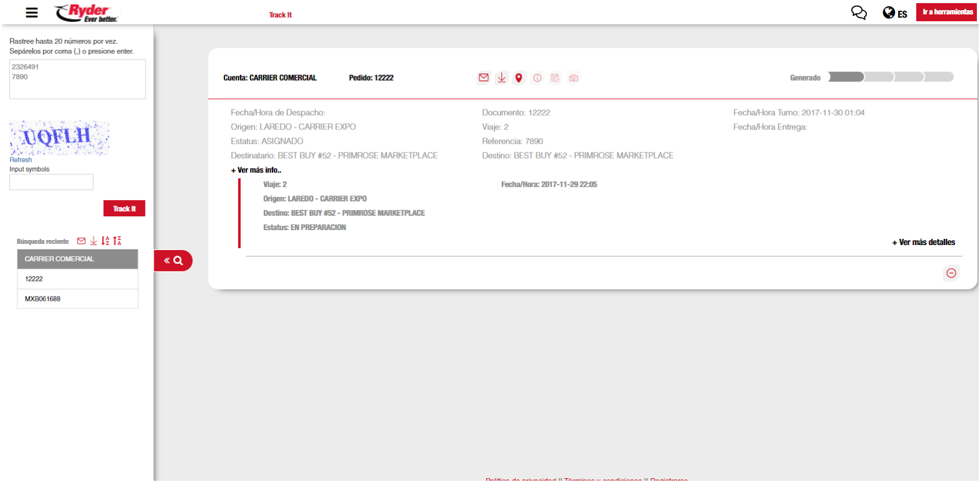Open the ES language selector
The height and width of the screenshot is (482, 980).
[x=895, y=13]
